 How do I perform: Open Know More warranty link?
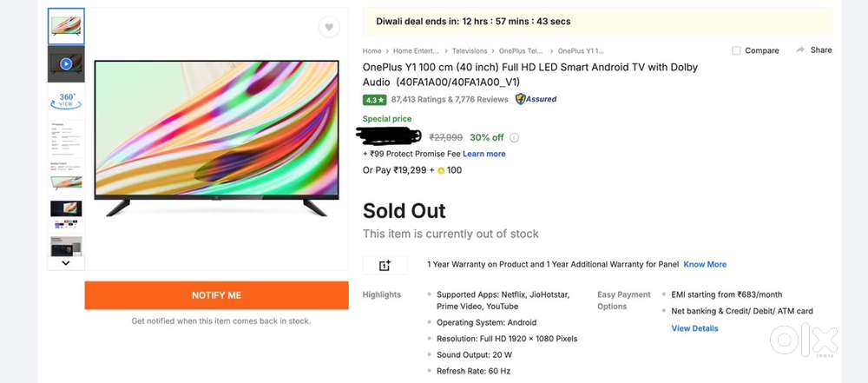[705, 264]
